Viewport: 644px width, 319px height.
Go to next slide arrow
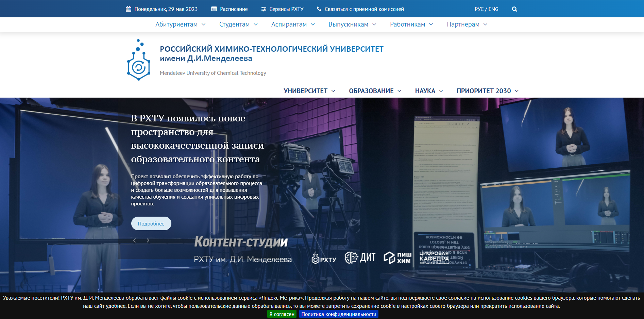pyautogui.click(x=148, y=240)
